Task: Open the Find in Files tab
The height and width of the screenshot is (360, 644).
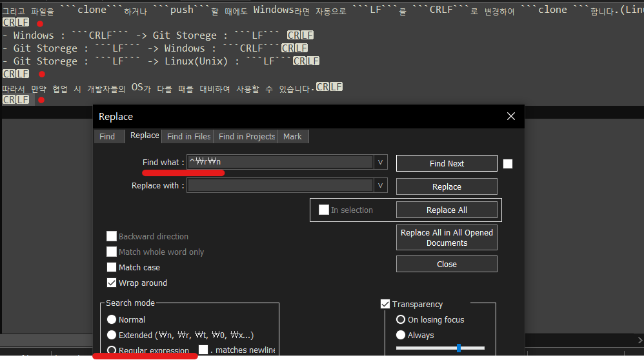Action: 188,137
